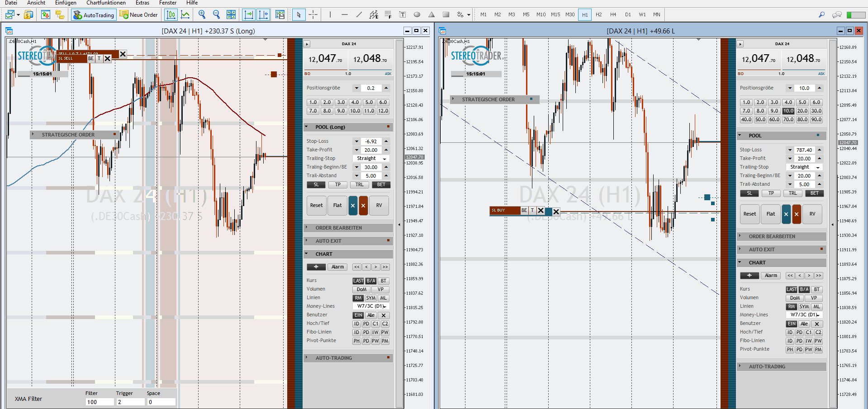The width and height of the screenshot is (868, 409).
Task: Zoom in using the magnifier icon
Action: click(x=202, y=14)
